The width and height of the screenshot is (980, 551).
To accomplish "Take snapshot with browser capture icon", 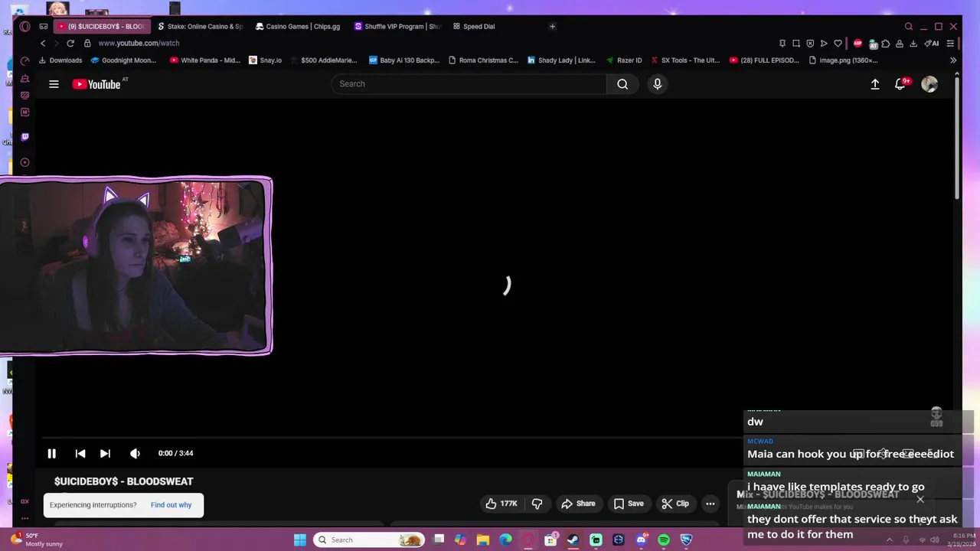I will 796,44.
